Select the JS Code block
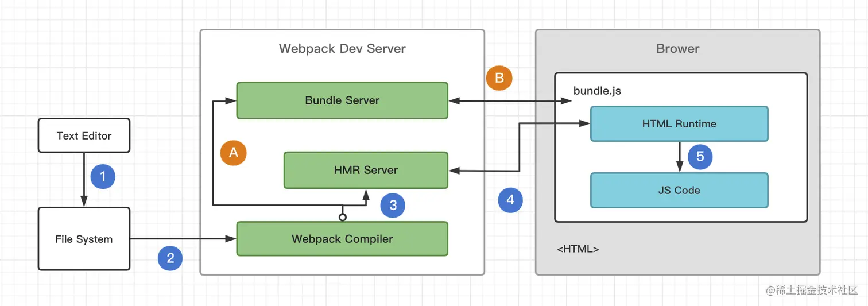The image size is (868, 306). coord(679,190)
